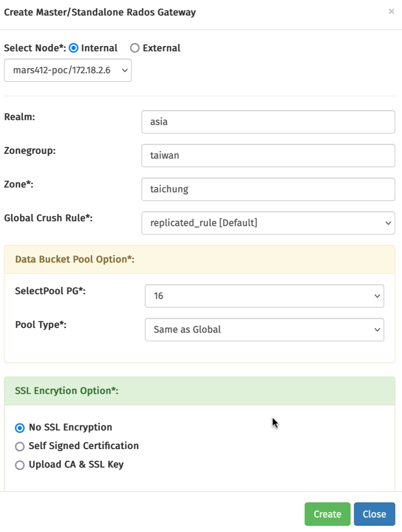Image resolution: width=402 pixels, height=532 pixels.
Task: Focus the Zonegroup field containing taiwan
Action: [x=268, y=156]
